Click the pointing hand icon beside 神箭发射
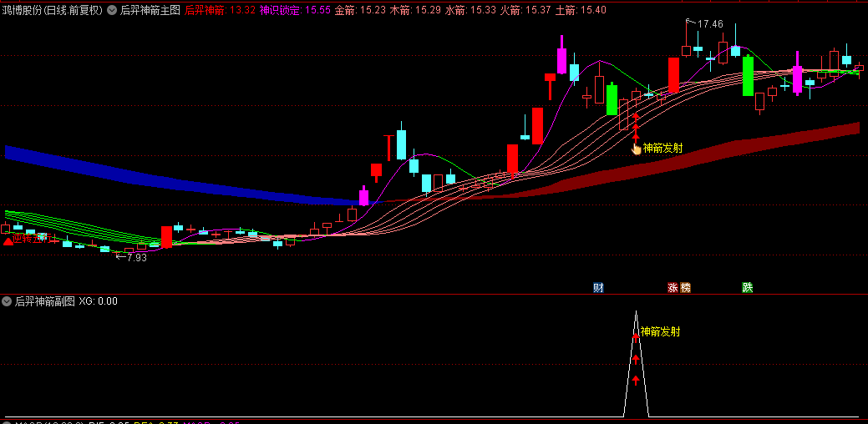Viewport: 868px width, 424px height. point(636,148)
